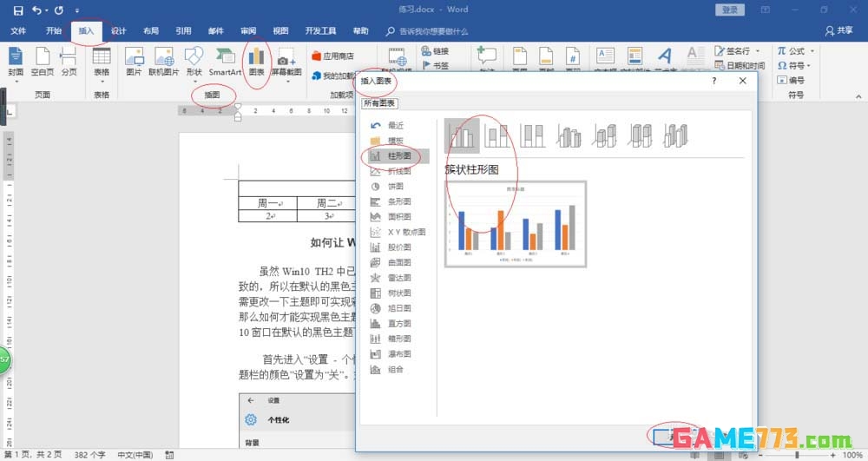
Task: Select 100% stacked column subtype icon
Action: (x=533, y=135)
